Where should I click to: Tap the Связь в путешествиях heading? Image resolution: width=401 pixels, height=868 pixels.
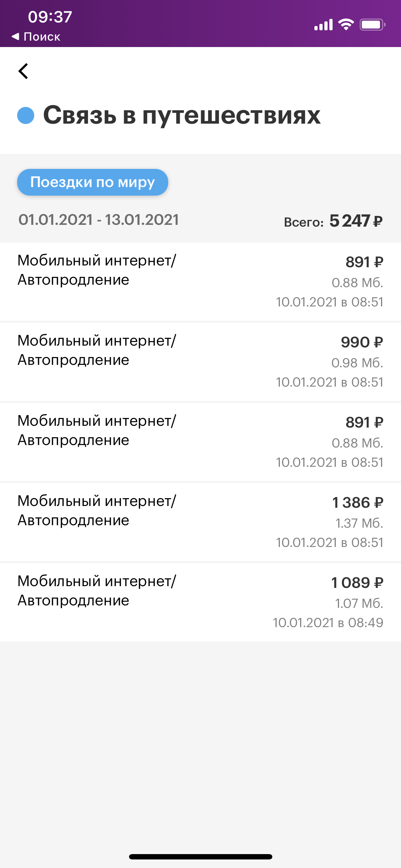coord(182,115)
